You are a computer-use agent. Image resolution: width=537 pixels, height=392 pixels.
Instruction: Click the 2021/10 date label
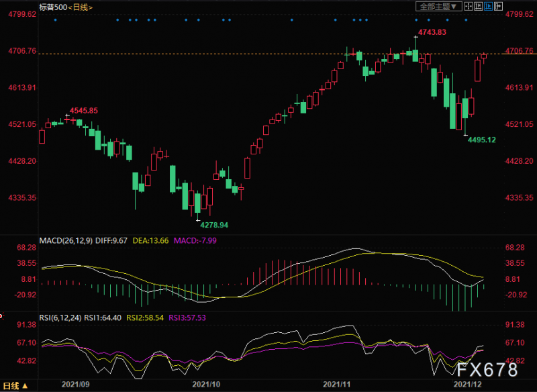(206, 384)
